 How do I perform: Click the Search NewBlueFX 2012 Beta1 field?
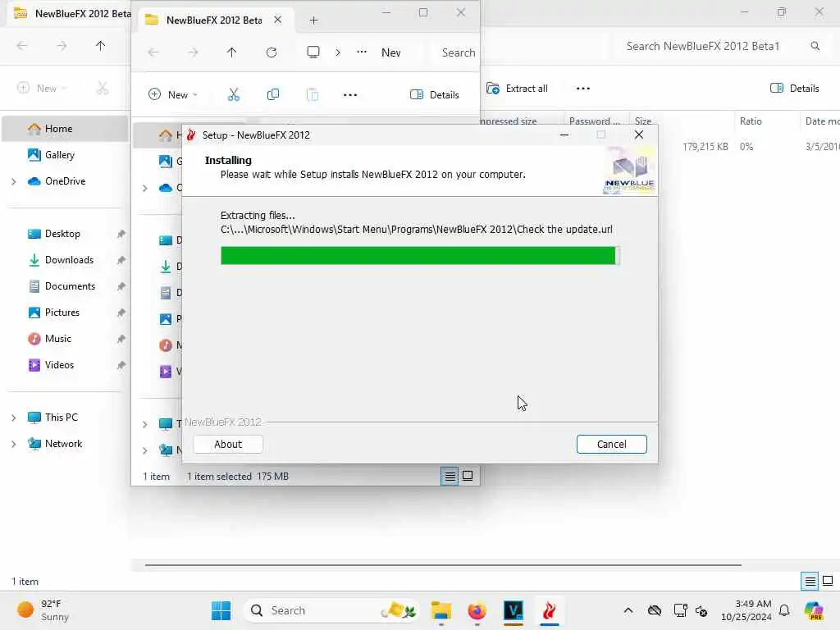(720, 46)
